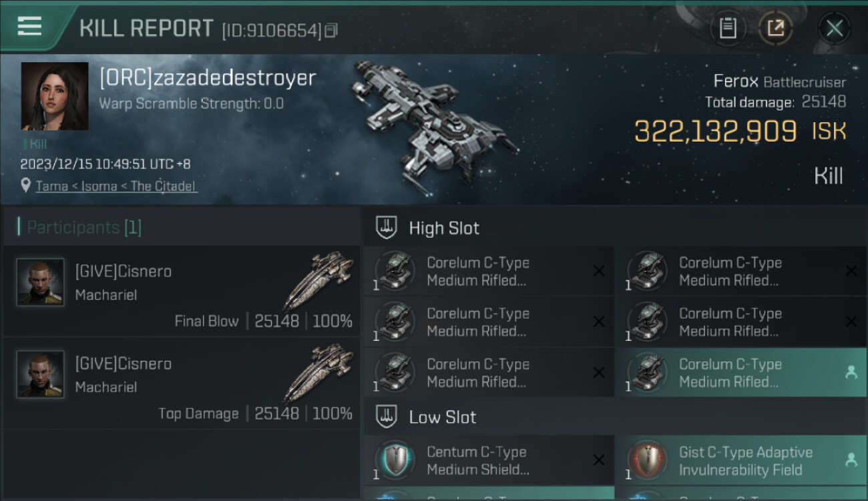Open Tama < Isoma < The Citadel location link
This screenshot has width=868, height=501.
point(116,186)
